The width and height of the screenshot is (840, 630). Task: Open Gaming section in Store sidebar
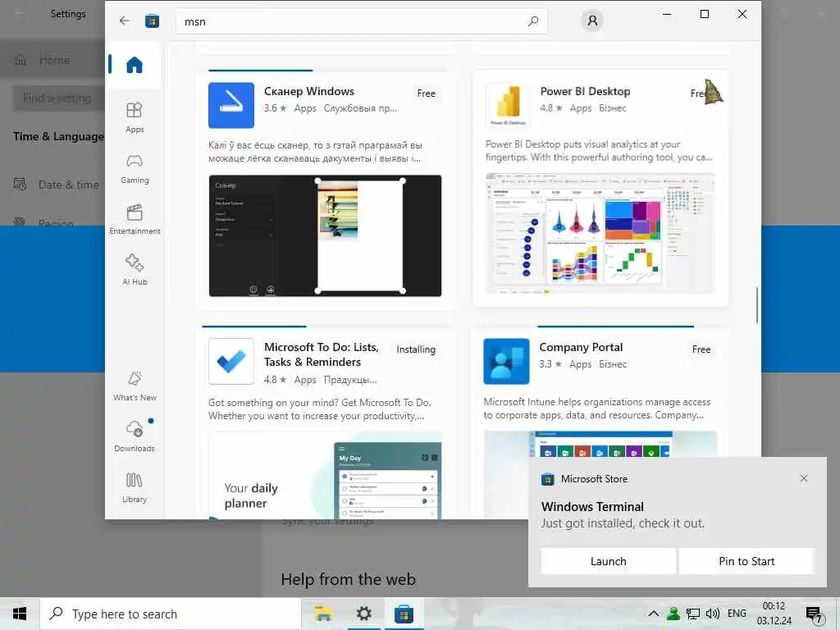pos(135,168)
